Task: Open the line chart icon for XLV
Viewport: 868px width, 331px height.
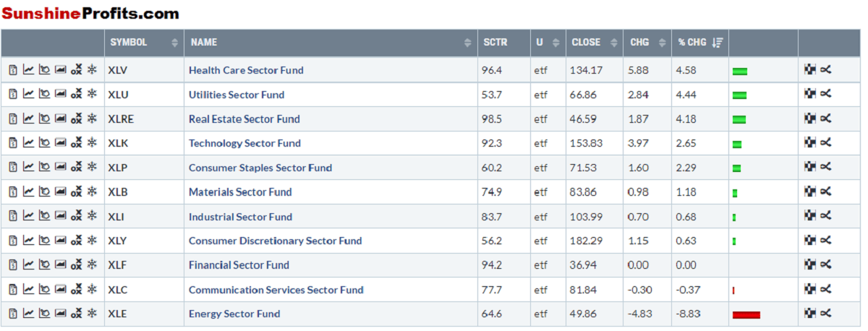Action: (28, 70)
